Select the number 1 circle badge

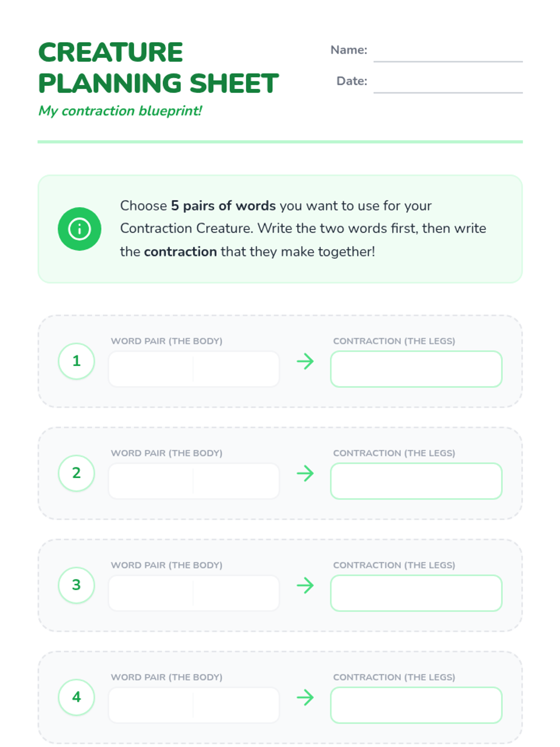coord(77,361)
